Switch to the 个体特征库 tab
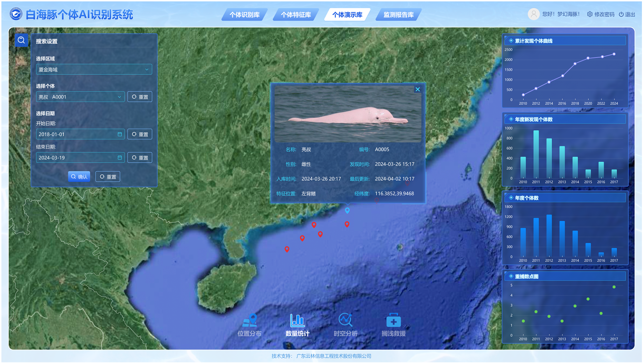 click(296, 15)
